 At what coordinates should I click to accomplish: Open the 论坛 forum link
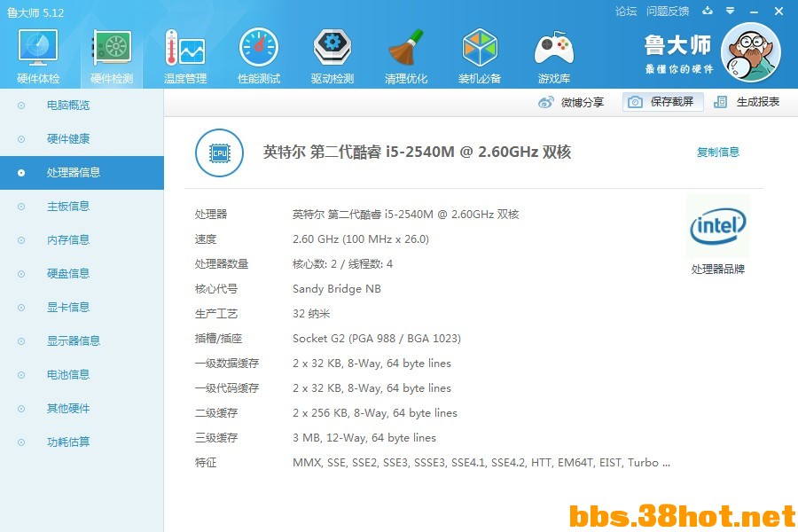625,12
